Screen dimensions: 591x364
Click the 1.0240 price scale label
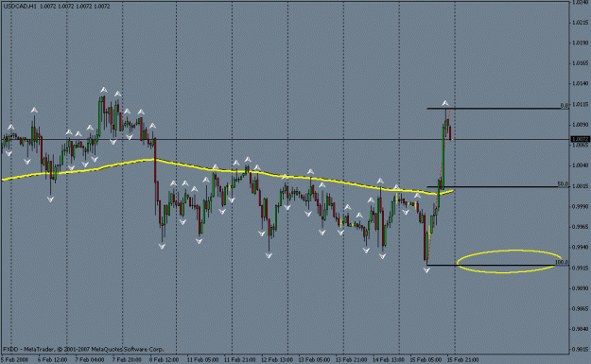(581, 2)
